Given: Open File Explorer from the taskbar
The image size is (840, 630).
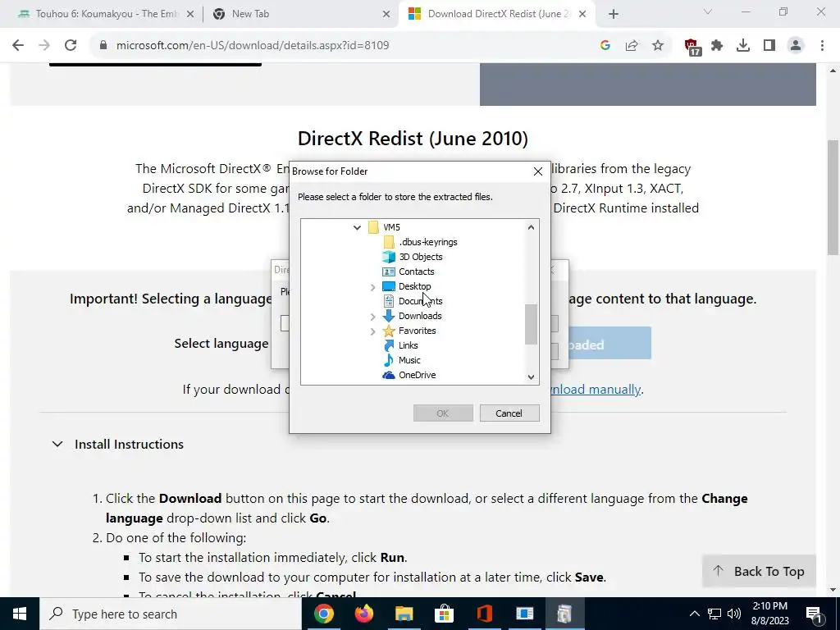Looking at the screenshot, I should (404, 614).
